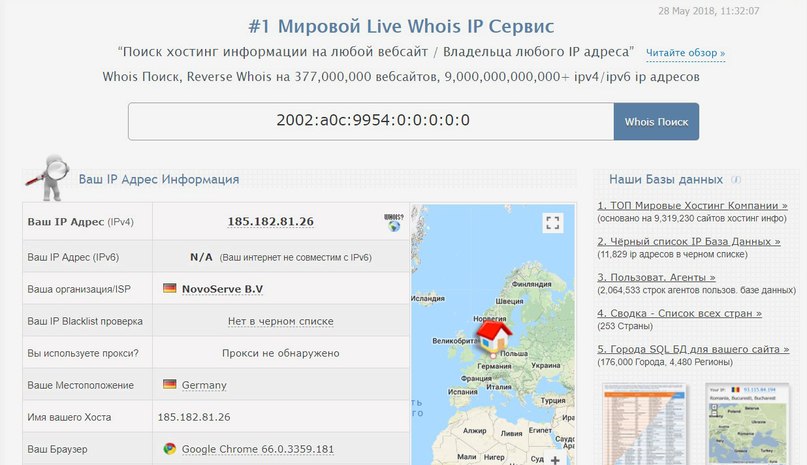
Task: Click the Нет в черном списке blacklist link
Action: click(x=280, y=321)
